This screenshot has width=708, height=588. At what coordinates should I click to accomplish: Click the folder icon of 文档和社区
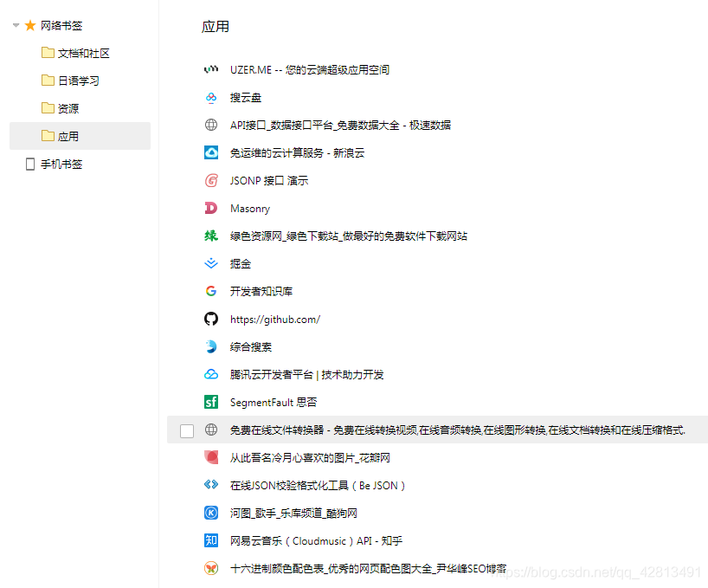pos(48,53)
